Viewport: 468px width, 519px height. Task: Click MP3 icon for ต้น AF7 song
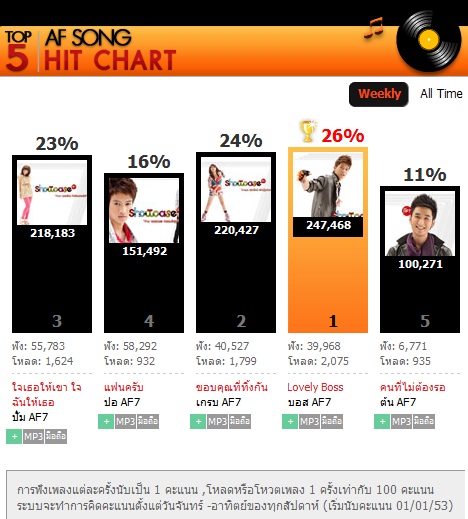point(401,421)
